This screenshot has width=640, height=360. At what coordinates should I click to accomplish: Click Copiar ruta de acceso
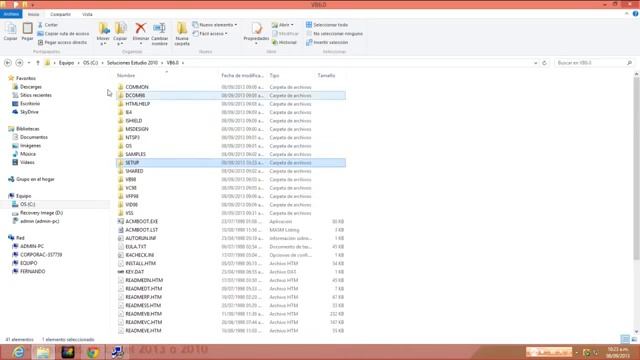pos(63,33)
